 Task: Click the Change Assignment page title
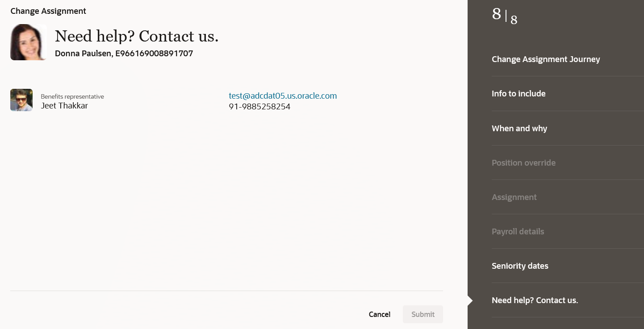click(48, 11)
